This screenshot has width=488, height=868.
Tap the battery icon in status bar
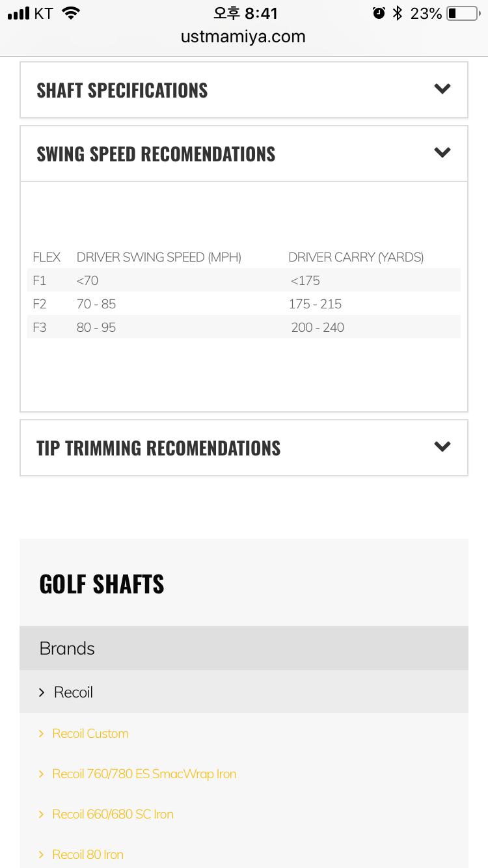(x=462, y=13)
